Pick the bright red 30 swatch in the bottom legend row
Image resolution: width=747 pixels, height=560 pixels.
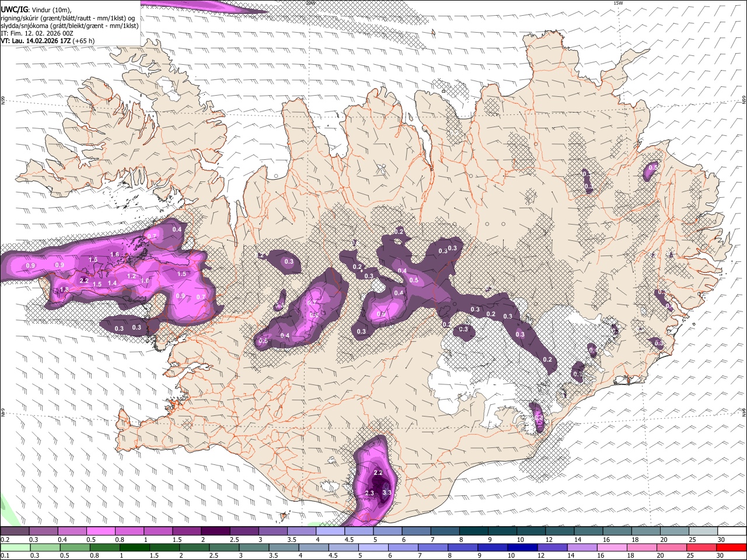pyautogui.click(x=732, y=547)
